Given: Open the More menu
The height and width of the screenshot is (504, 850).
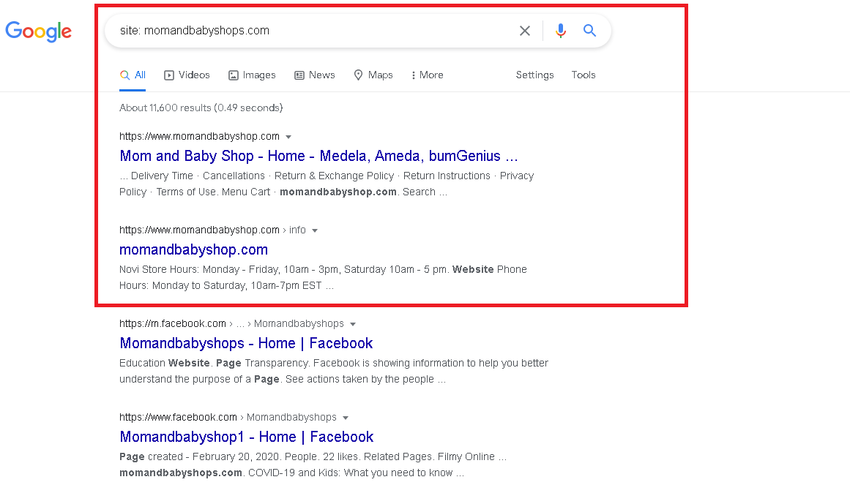Looking at the screenshot, I should pyautogui.click(x=427, y=75).
